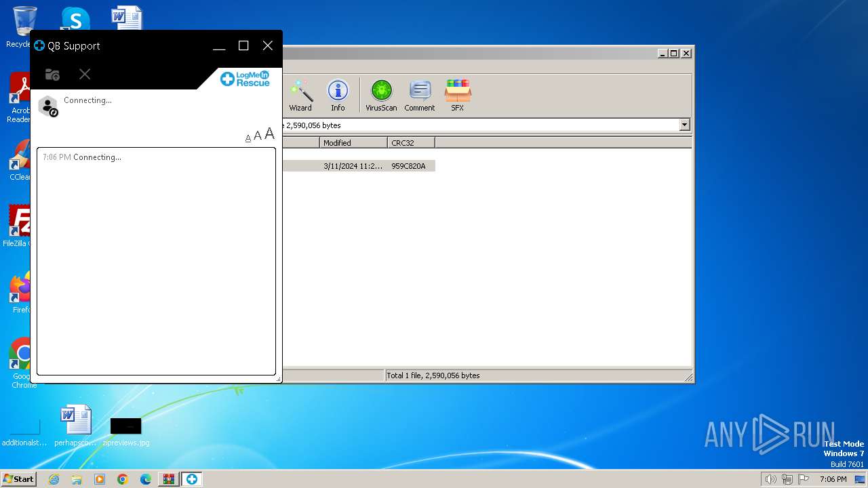This screenshot has width=868, height=488.
Task: Minimize the QB Support window
Action: pyautogui.click(x=219, y=46)
